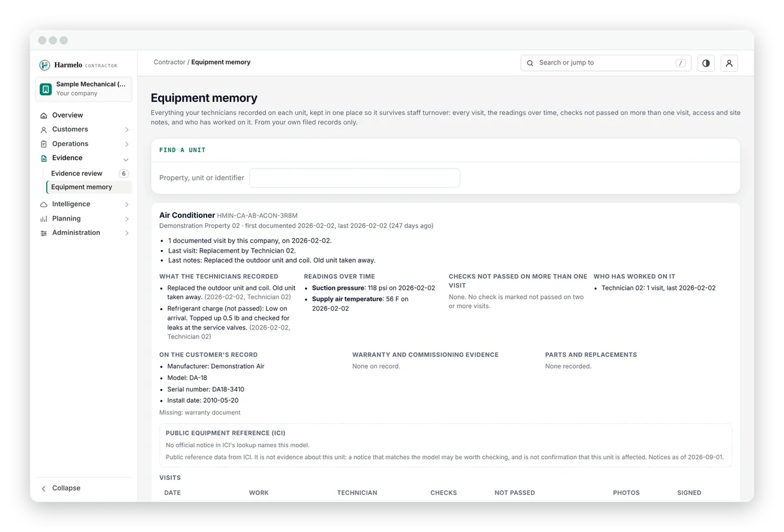Click the SIGNED column header

pos(689,493)
